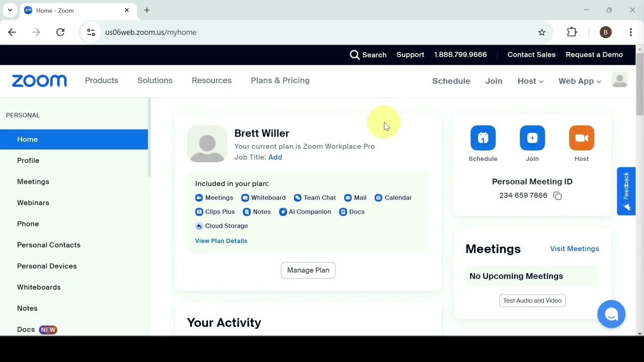Click the Calendar plan feature icon

tap(378, 198)
